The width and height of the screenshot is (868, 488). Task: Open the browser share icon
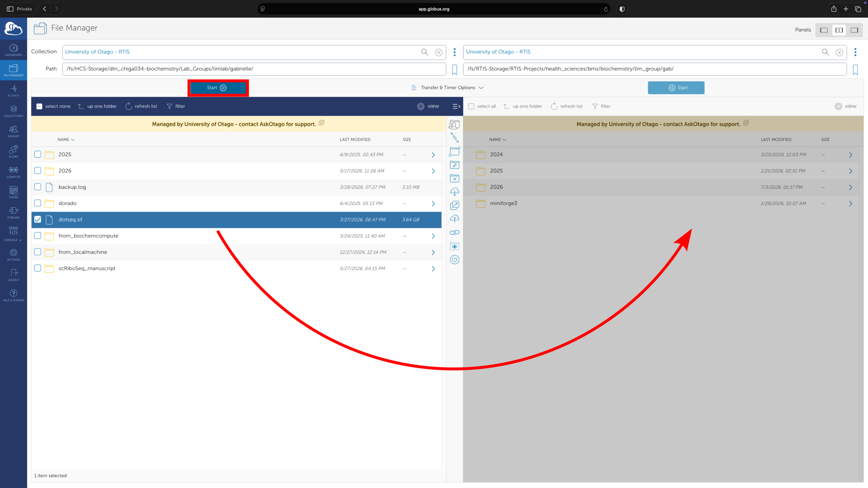(x=834, y=9)
